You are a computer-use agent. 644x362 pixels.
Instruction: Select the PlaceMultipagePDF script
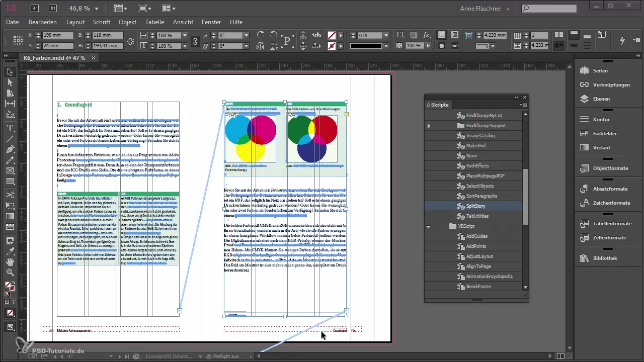486,176
